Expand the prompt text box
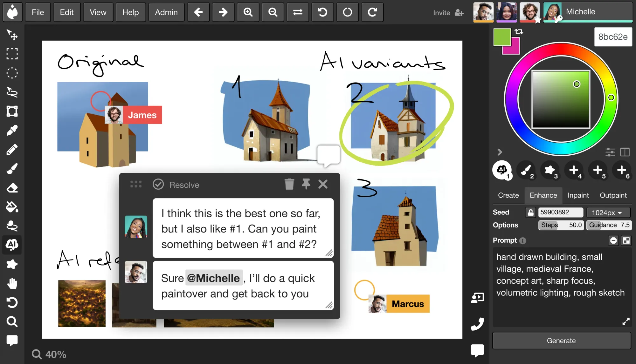636x364 pixels. pos(626,321)
